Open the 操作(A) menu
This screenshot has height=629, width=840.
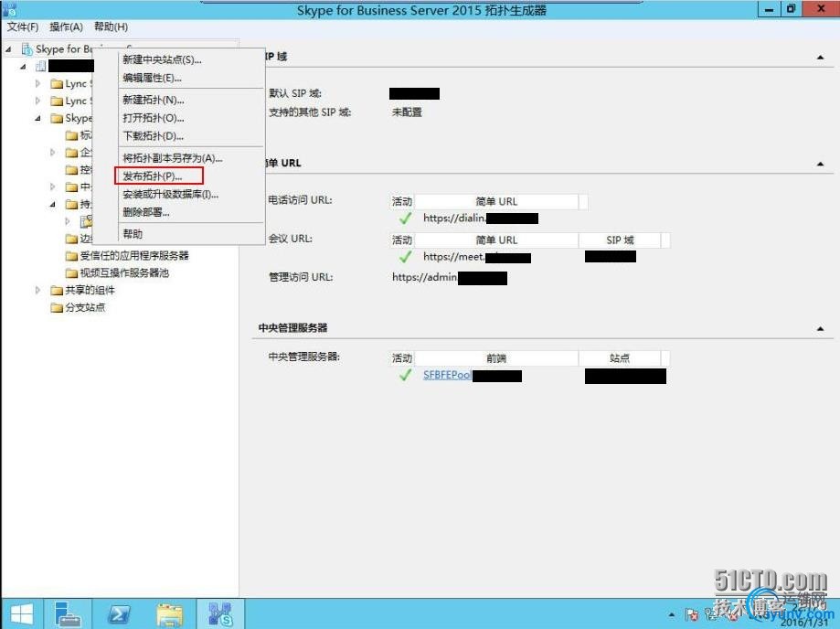[66, 27]
